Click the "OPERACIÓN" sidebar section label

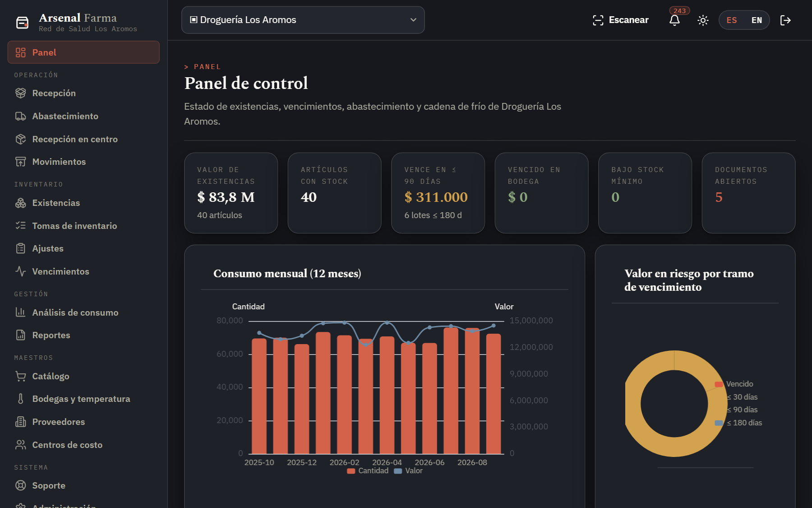(x=36, y=75)
